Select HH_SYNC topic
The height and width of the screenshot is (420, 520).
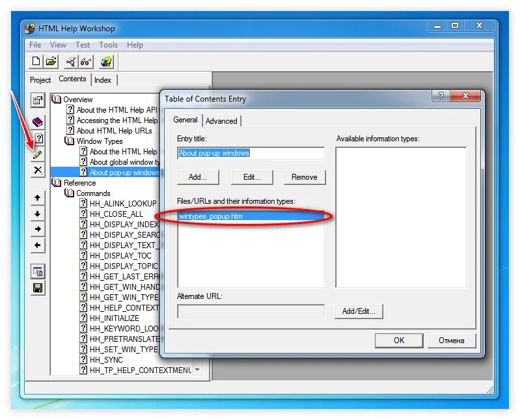[x=106, y=360]
